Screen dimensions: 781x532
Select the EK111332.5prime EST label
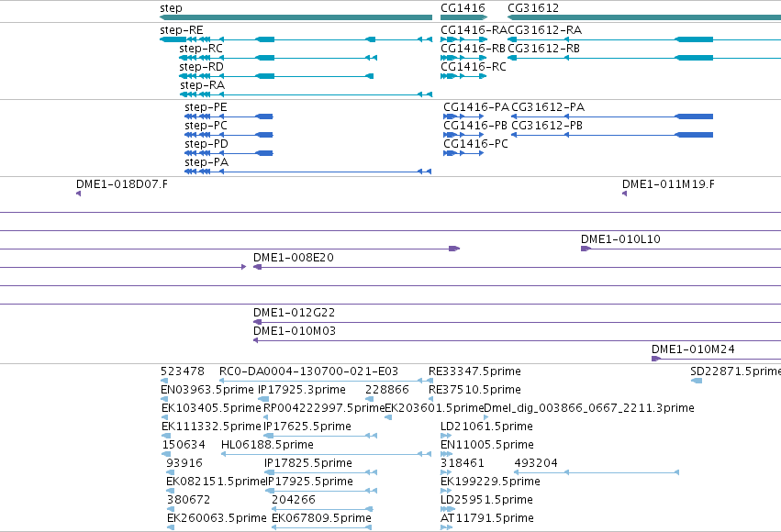pos(211,427)
